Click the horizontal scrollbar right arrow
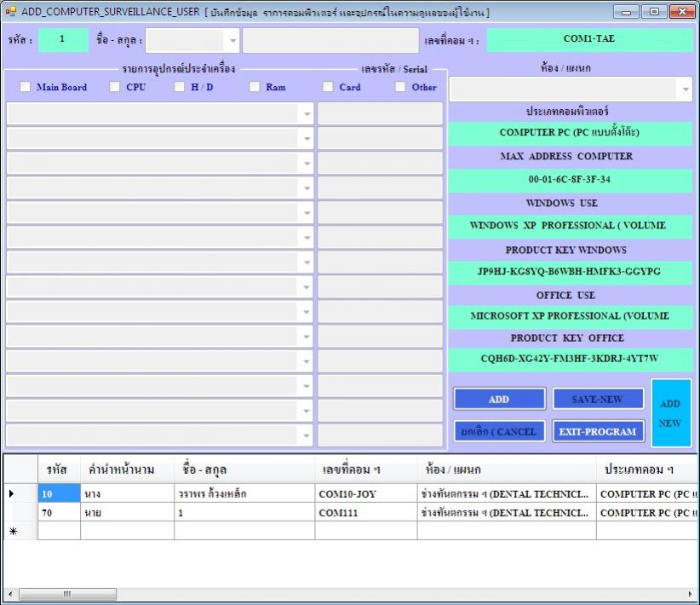700x605 pixels. [691, 594]
